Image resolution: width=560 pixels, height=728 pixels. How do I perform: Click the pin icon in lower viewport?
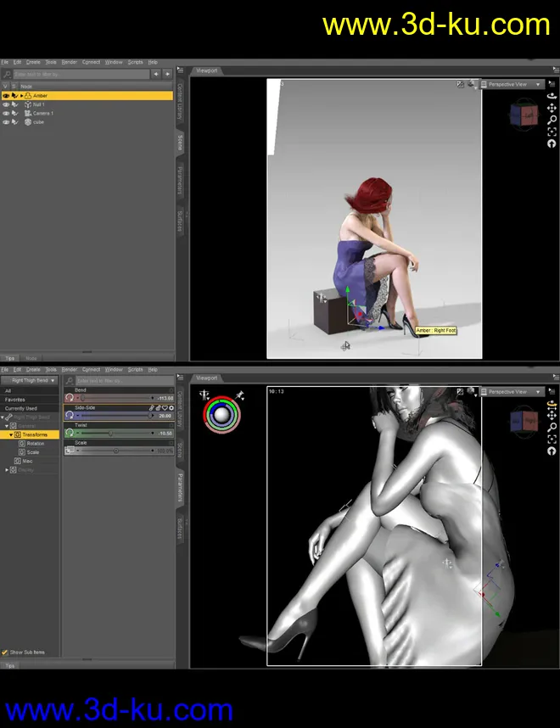pos(241,395)
